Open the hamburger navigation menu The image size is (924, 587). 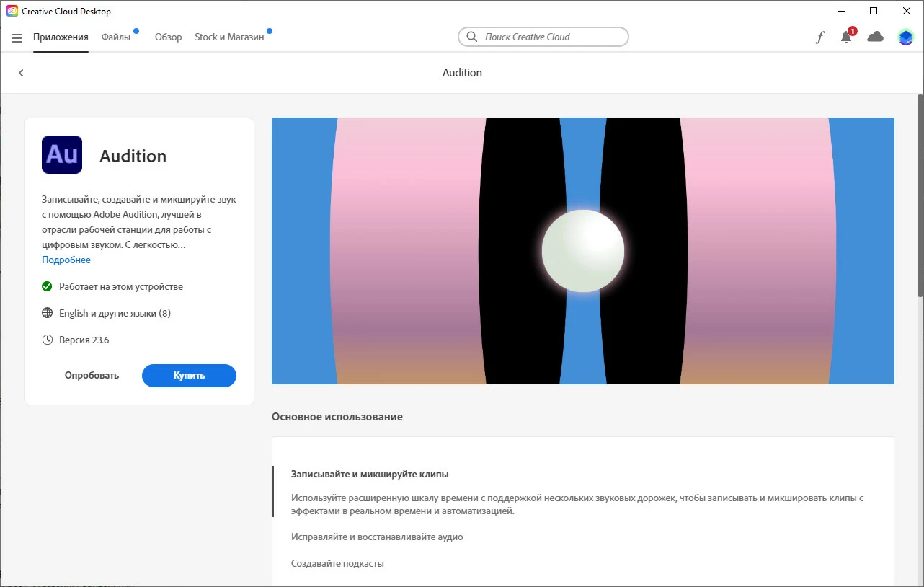pos(17,37)
